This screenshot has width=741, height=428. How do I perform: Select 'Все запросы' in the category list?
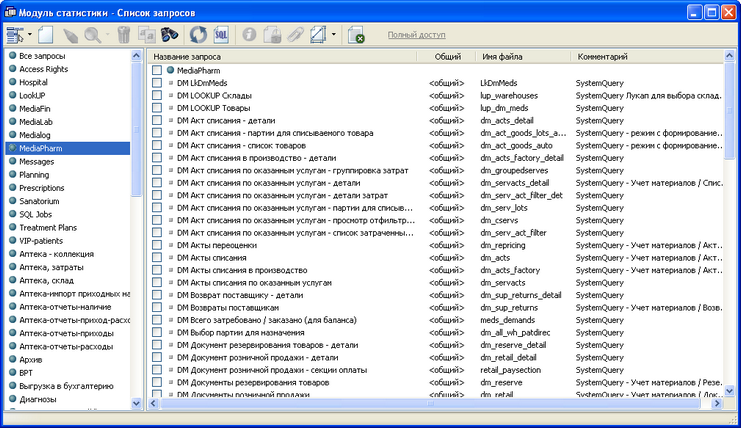click(42, 56)
